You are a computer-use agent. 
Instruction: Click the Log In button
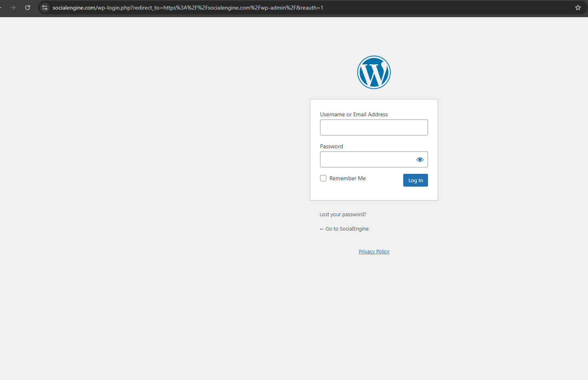pos(416,180)
